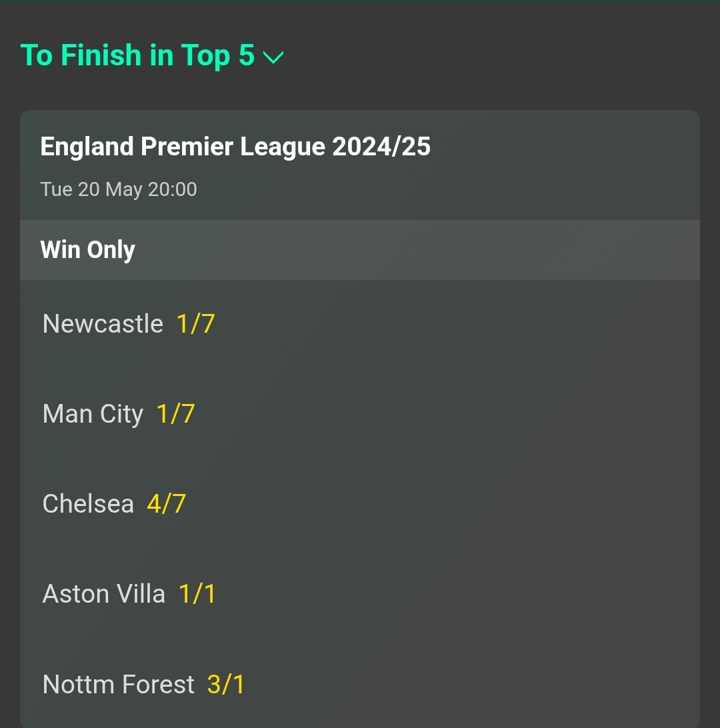
Task: Expand the To Finish in Top 5 chevron
Action: (273, 57)
